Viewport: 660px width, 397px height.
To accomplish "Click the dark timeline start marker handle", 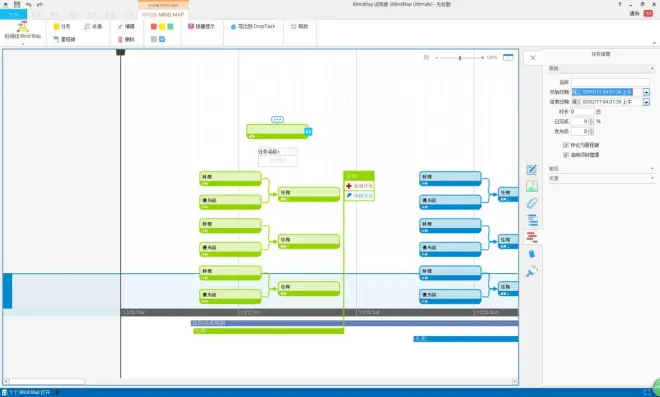I will [x=120, y=52].
